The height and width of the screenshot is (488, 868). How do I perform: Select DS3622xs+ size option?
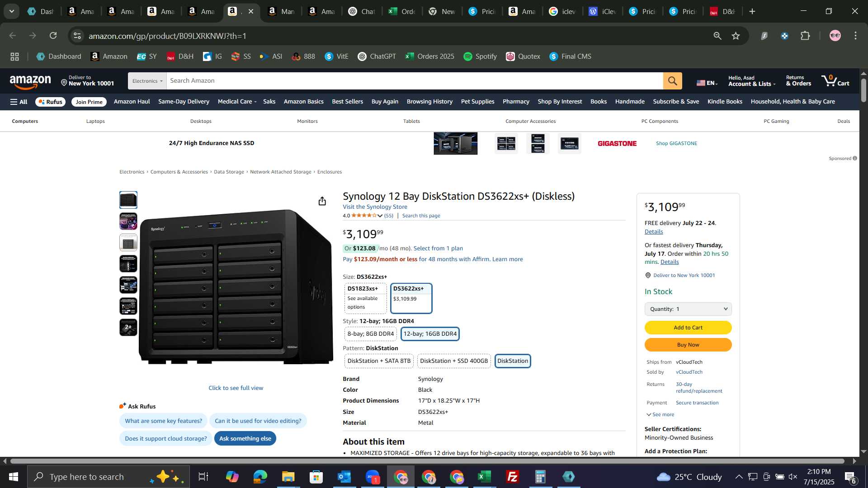pyautogui.click(x=411, y=298)
